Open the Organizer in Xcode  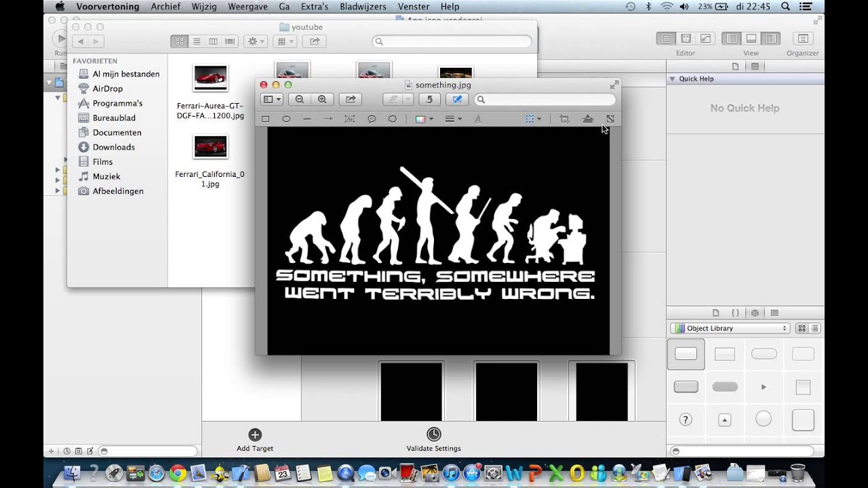click(x=802, y=39)
